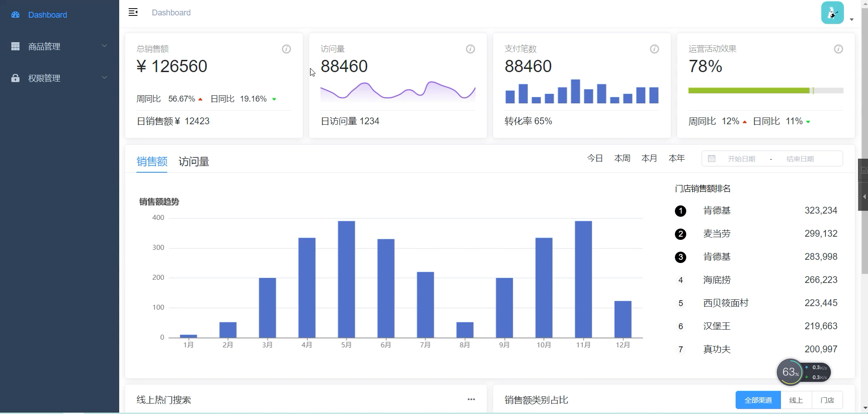Image resolution: width=868 pixels, height=414 pixels.
Task: Click the ¥ 126560 total sales value
Action: [172, 66]
